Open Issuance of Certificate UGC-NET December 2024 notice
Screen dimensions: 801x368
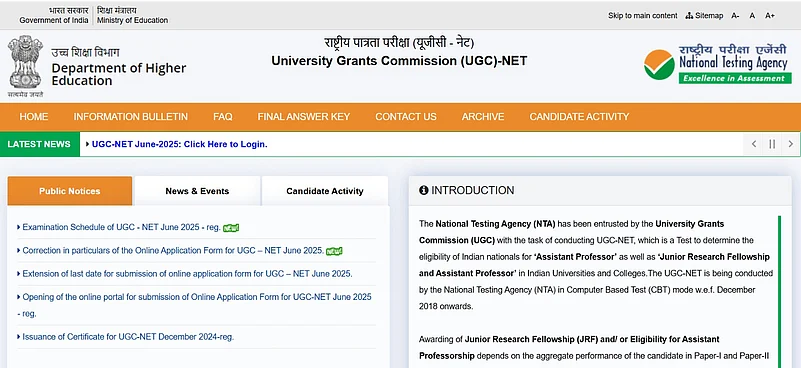[128, 337]
